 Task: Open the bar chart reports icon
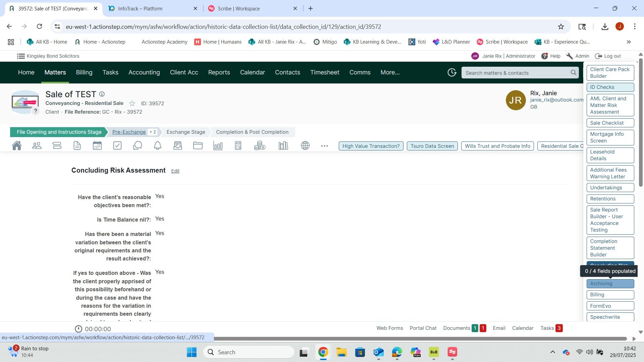(218, 146)
